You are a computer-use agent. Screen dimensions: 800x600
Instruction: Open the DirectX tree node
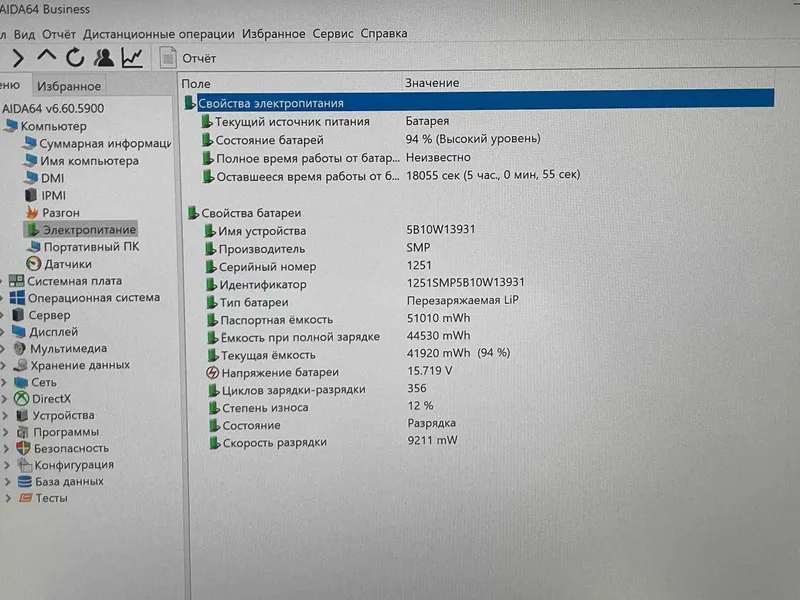[x=42, y=398]
